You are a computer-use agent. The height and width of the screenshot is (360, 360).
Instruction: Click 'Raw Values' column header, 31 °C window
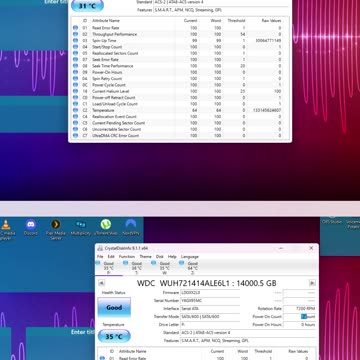pyautogui.click(x=271, y=21)
